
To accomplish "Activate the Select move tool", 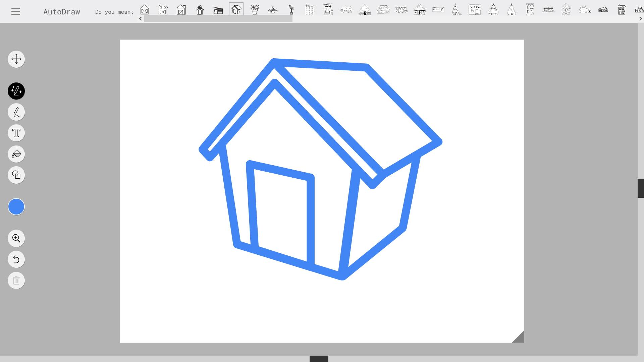I will pos(16,59).
